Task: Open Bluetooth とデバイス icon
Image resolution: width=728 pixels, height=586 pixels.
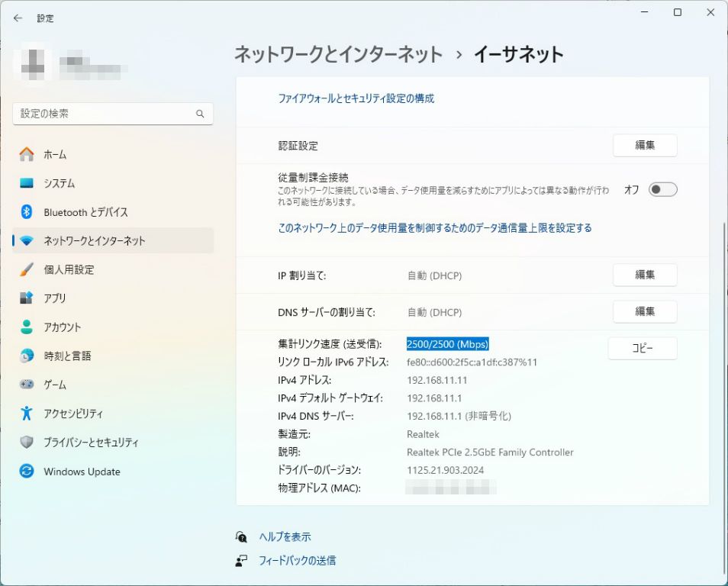Action: click(x=27, y=212)
